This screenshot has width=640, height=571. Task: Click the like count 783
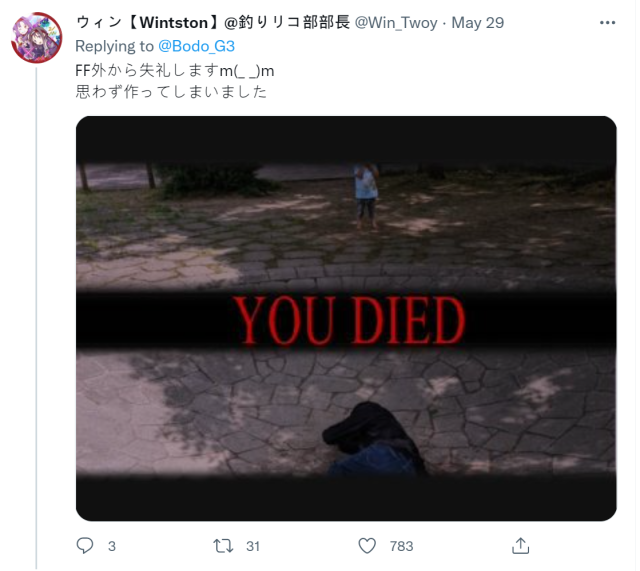(x=402, y=547)
